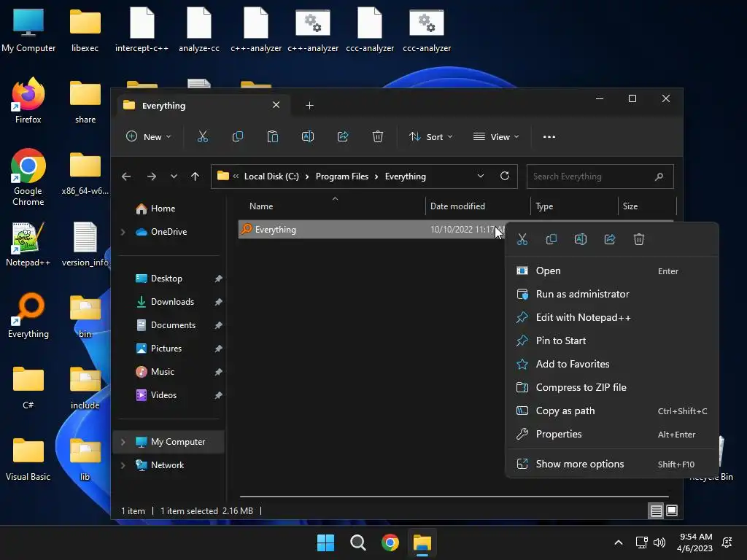Sort by the Type column header
The height and width of the screenshot is (560, 747).
click(574, 206)
